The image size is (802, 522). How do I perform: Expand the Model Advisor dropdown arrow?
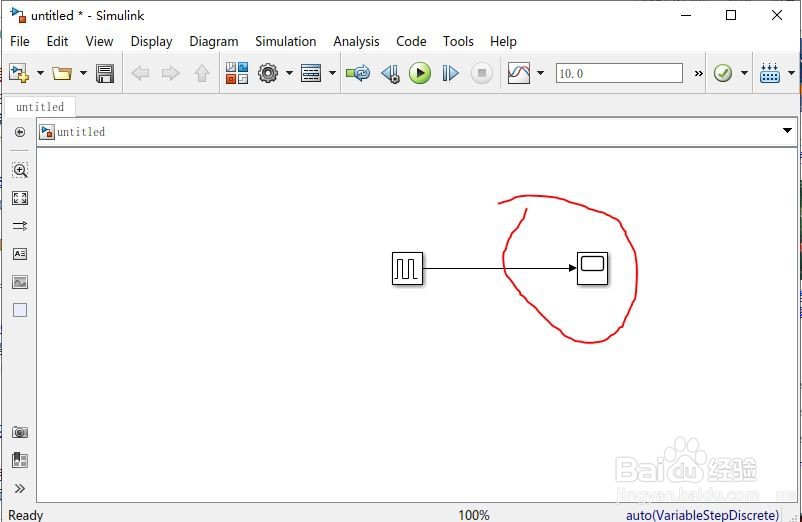click(744, 73)
